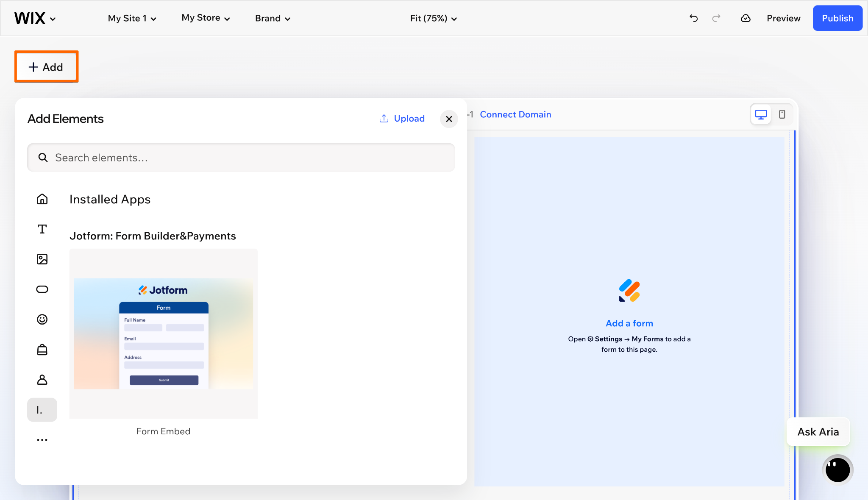Click the redo arrow icon

(716, 18)
